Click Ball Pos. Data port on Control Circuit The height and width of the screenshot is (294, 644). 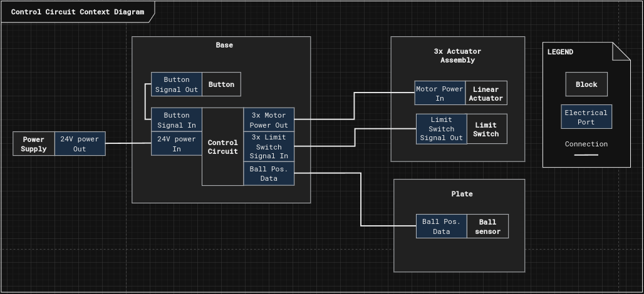(269, 174)
